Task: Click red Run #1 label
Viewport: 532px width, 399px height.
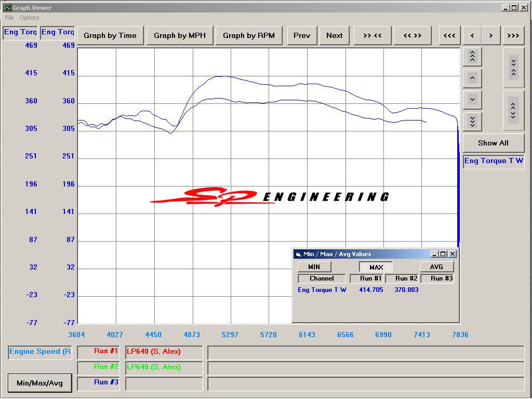Action: [99, 352]
